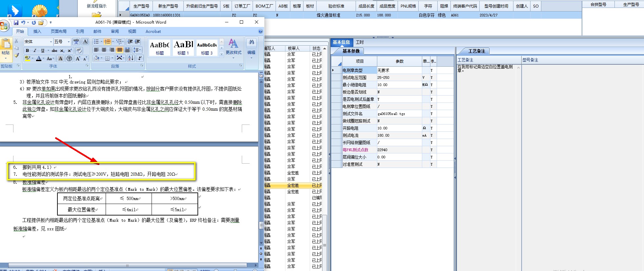Click the character shading 'A' icon
Screen dimensions: 644x271
coord(60,58)
